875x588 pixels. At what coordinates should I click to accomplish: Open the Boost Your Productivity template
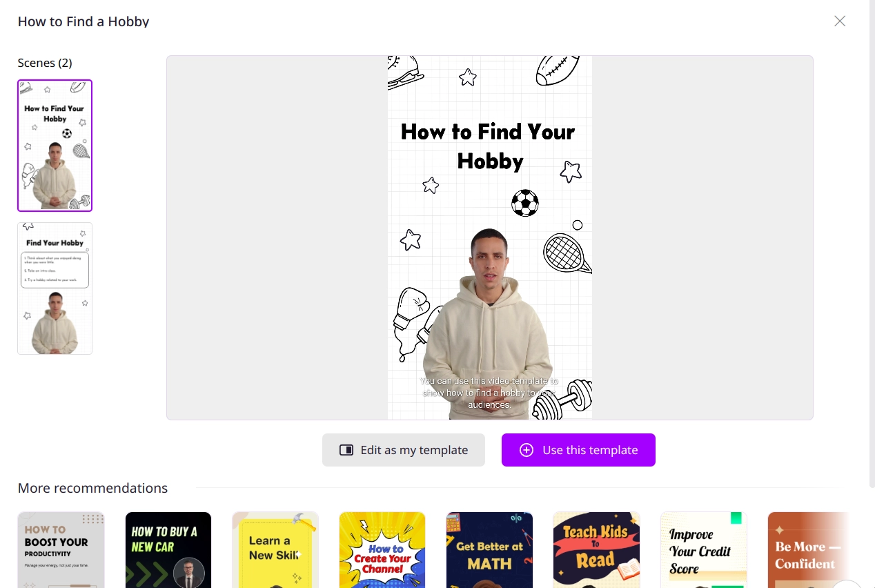click(x=61, y=550)
